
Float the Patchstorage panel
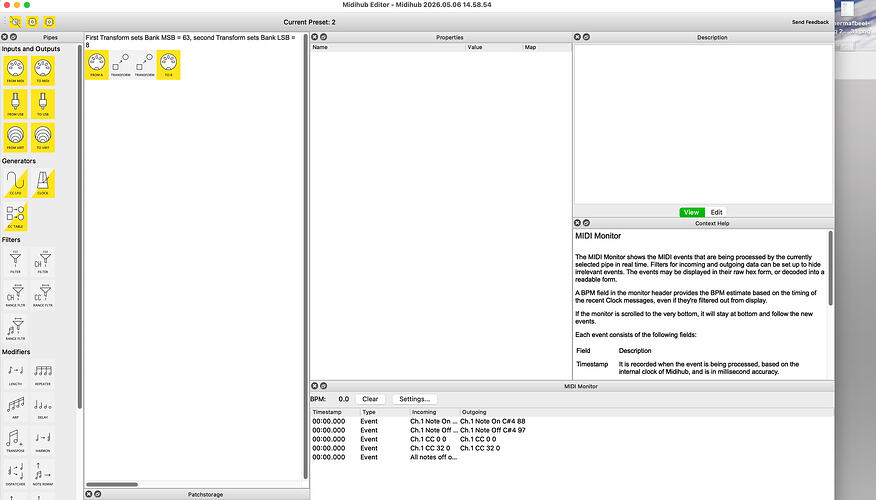[x=97, y=494]
